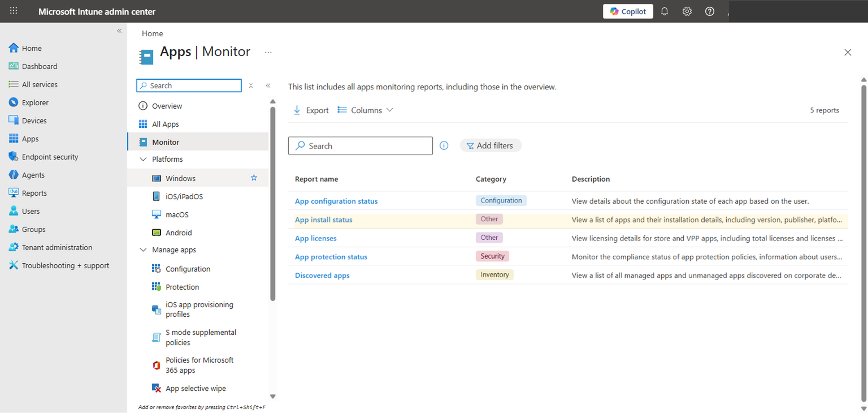Click the reports search input field
868x413 pixels.
pyautogui.click(x=360, y=145)
